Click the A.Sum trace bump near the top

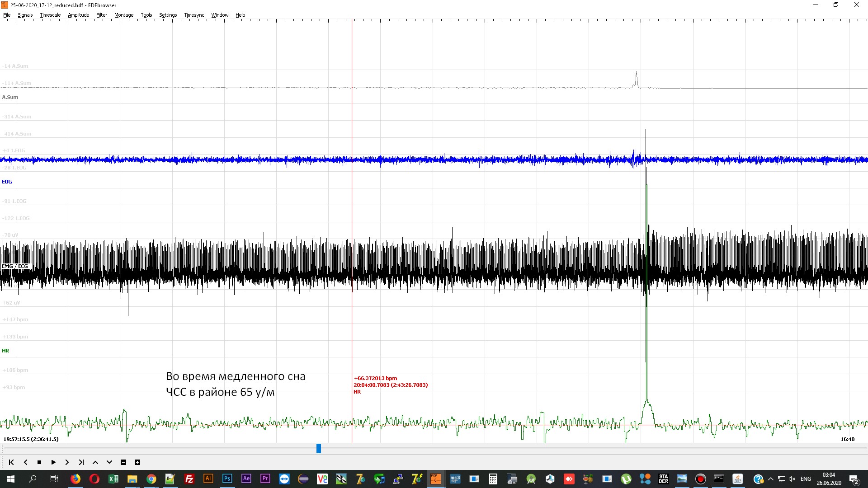637,80
